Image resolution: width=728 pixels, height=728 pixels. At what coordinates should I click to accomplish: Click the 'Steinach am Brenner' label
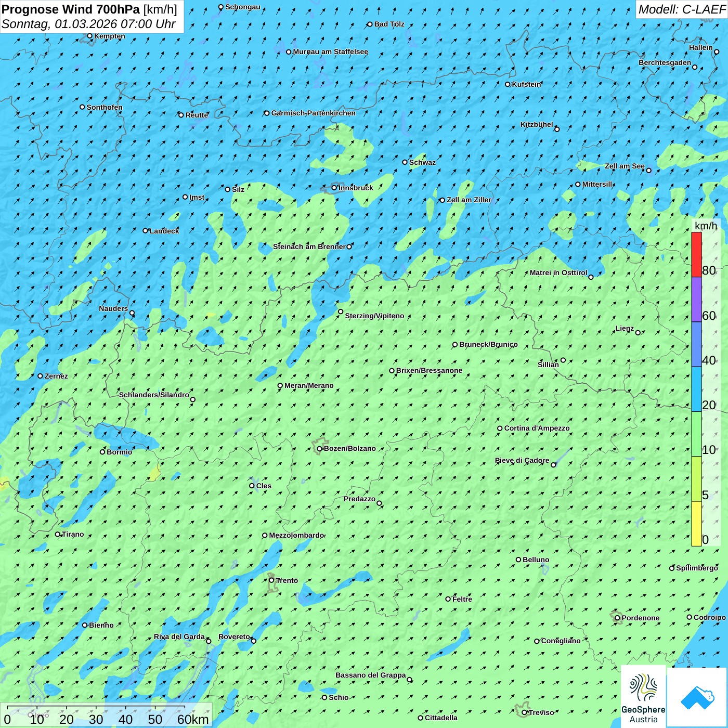click(309, 246)
